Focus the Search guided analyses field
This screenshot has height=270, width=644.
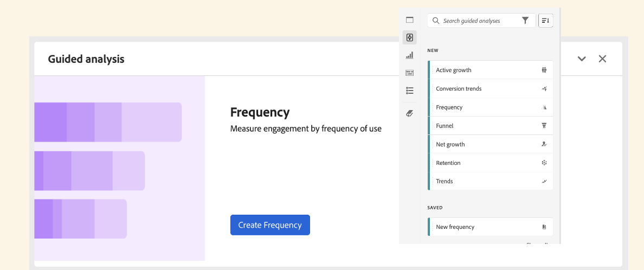point(481,21)
